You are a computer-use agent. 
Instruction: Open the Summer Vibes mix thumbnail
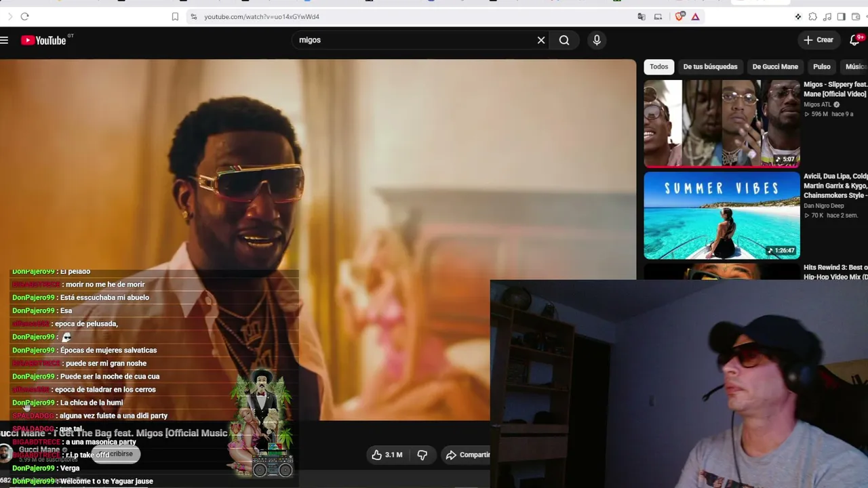click(722, 215)
